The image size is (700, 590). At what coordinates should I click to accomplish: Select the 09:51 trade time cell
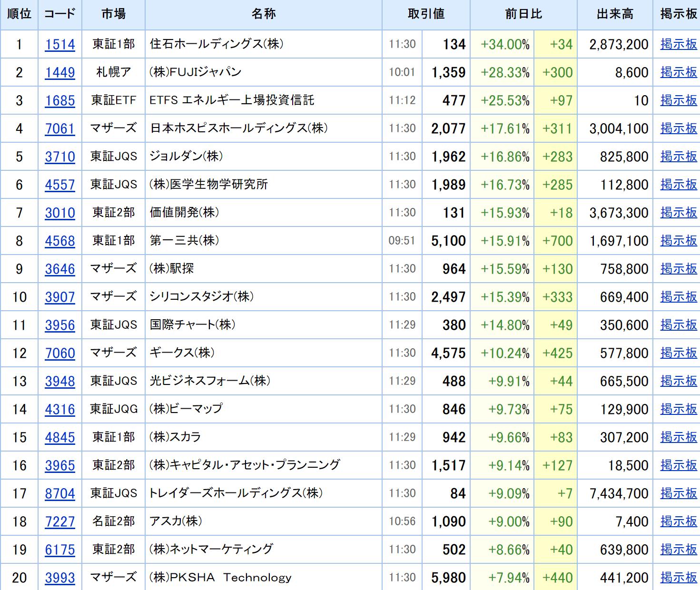coord(402,241)
